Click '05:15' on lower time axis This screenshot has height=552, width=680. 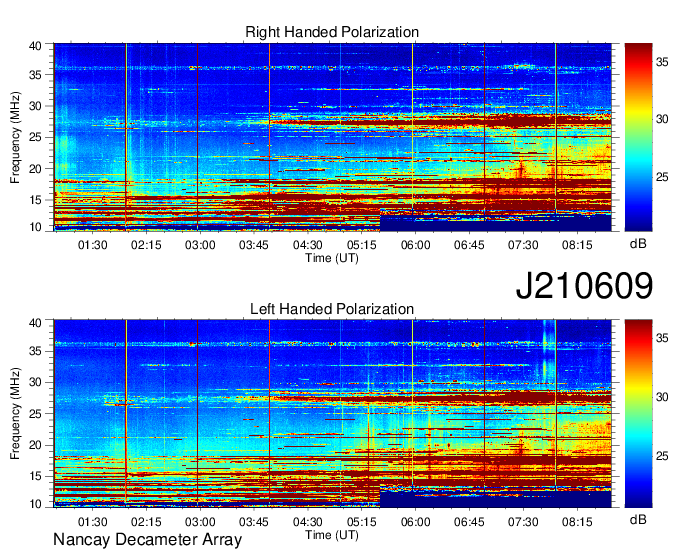[x=361, y=522]
